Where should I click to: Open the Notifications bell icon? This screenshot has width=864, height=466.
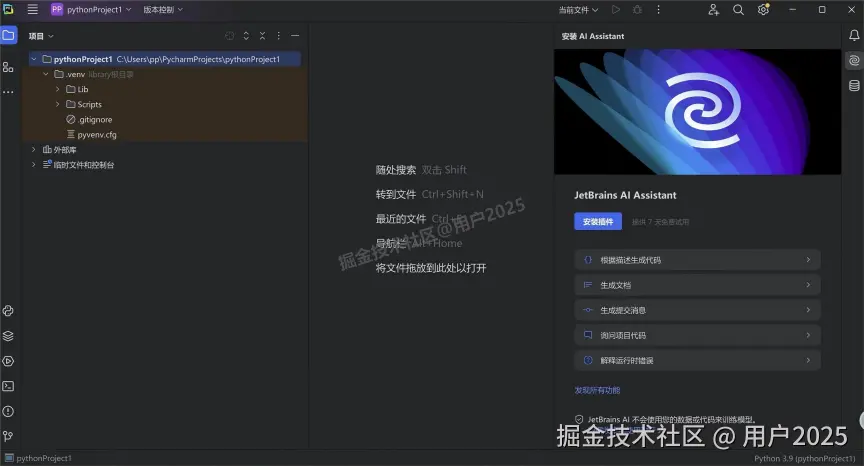854,36
